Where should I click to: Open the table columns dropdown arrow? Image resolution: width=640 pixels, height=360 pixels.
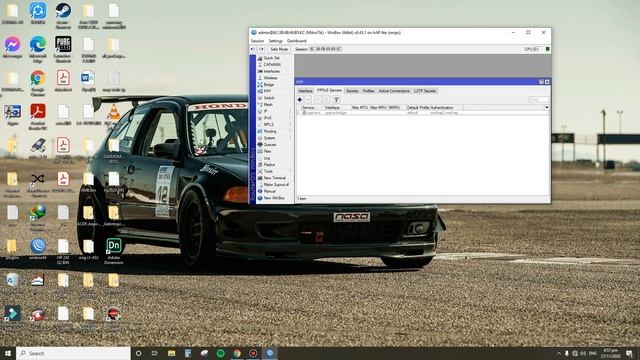tap(547, 107)
